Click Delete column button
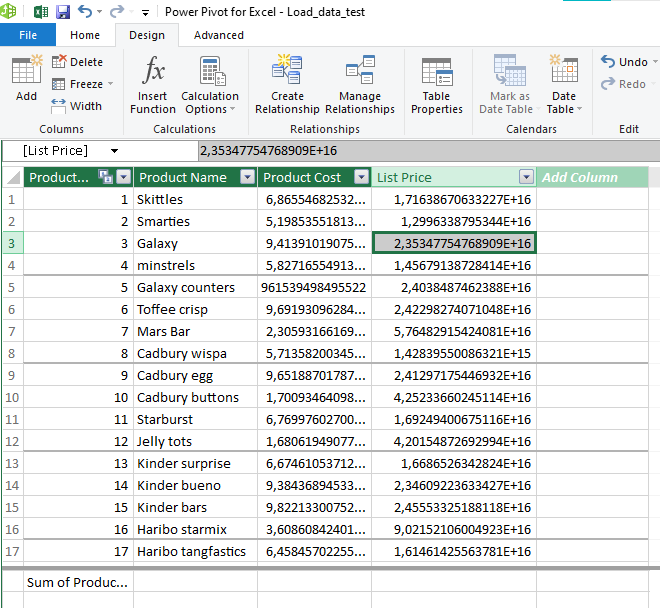This screenshot has height=608, width=660. pyautogui.click(x=77, y=62)
